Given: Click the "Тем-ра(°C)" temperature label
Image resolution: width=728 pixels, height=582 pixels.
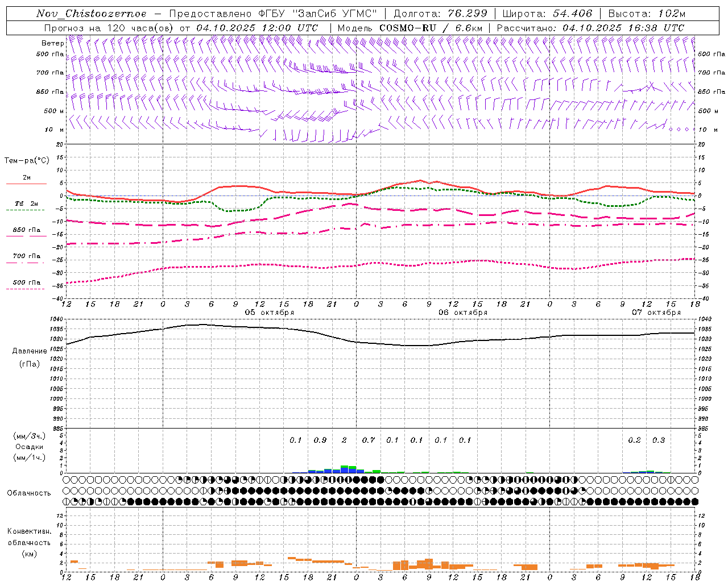Looking at the screenshot, I should point(27,160).
